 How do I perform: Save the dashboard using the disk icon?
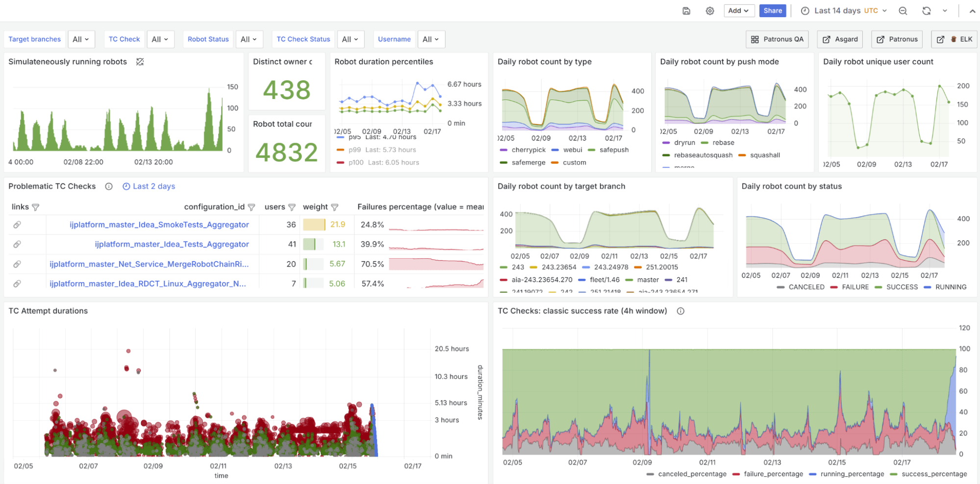pyautogui.click(x=686, y=10)
